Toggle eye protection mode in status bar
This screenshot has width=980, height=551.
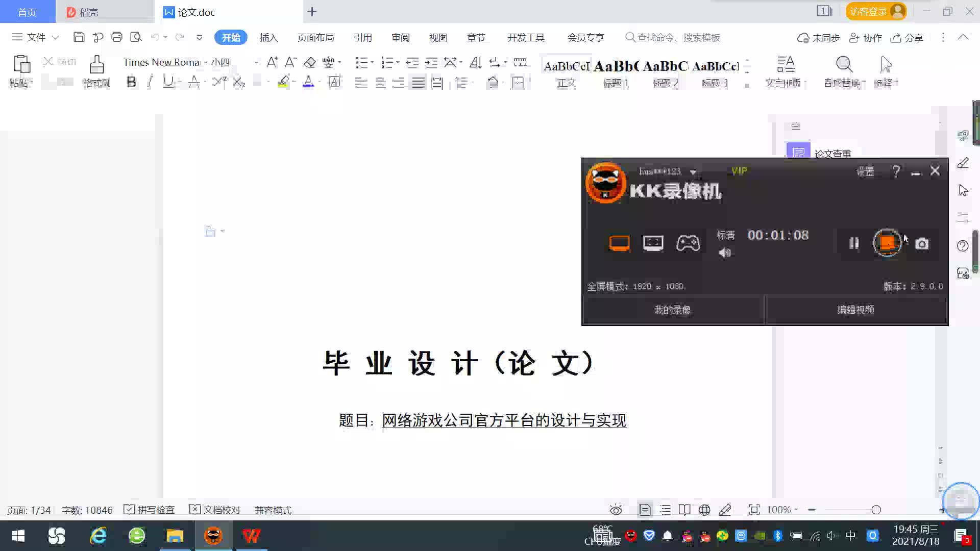pos(616,510)
